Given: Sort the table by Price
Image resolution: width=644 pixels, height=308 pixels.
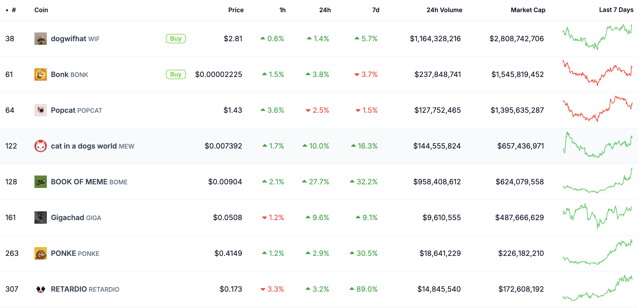Looking at the screenshot, I should [x=236, y=10].
